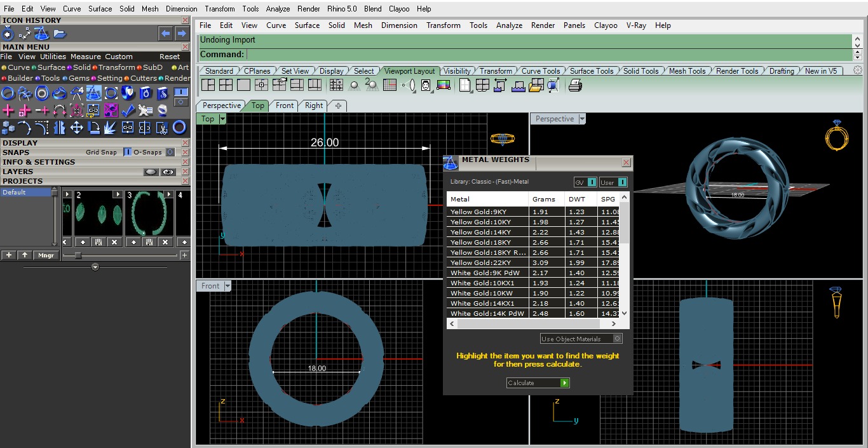Click the Ring Rail tool icon
The width and height of the screenshot is (868, 448).
8,93
